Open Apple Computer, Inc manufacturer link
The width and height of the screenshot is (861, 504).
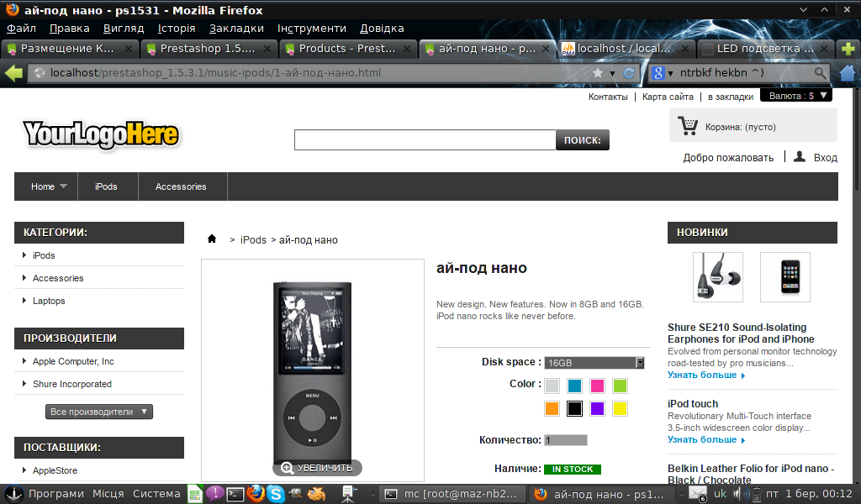73,361
